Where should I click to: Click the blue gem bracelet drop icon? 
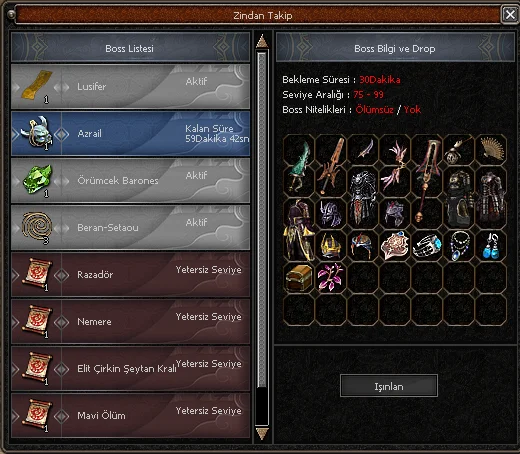point(427,246)
